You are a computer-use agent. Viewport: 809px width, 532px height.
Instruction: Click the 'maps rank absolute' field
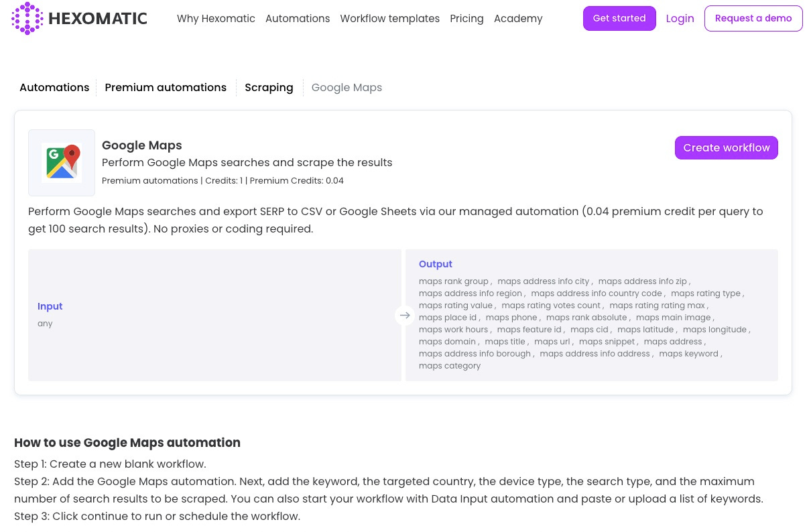(x=586, y=318)
